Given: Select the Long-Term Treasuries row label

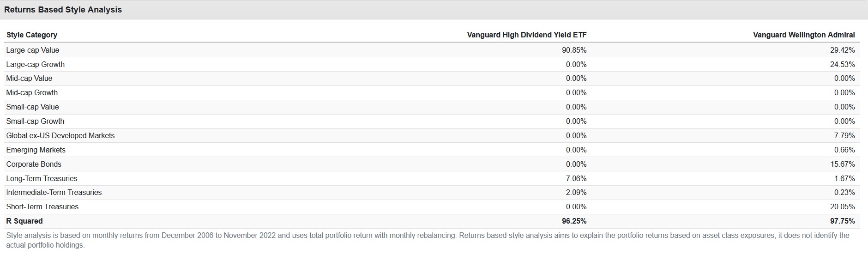Looking at the screenshot, I should (42, 178).
